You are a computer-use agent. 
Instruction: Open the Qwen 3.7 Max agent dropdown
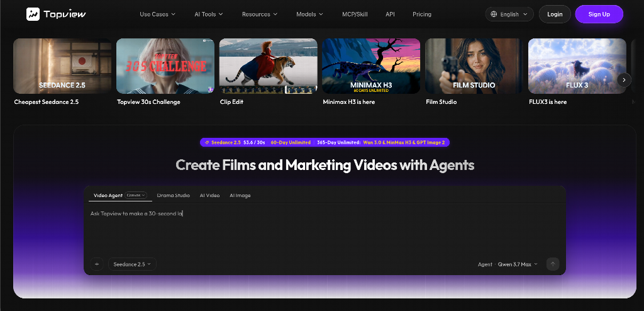(x=518, y=264)
